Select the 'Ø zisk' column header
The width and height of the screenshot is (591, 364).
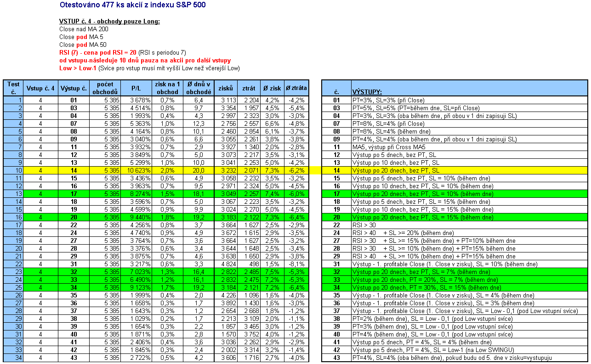pos(273,88)
